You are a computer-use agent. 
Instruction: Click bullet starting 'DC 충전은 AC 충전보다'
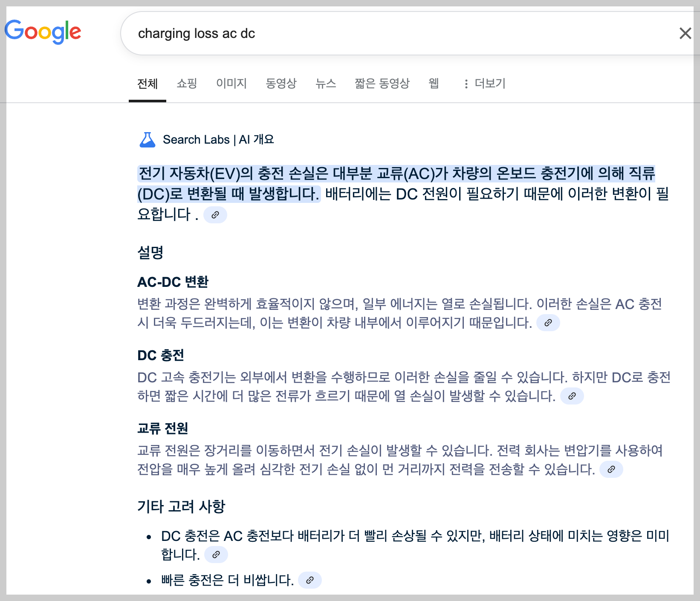click(x=415, y=545)
